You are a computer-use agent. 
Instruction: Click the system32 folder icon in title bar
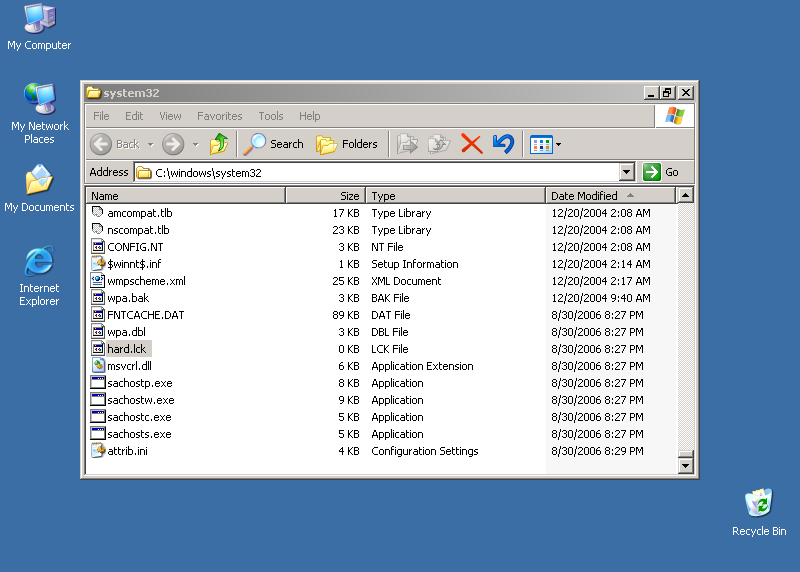click(x=93, y=93)
